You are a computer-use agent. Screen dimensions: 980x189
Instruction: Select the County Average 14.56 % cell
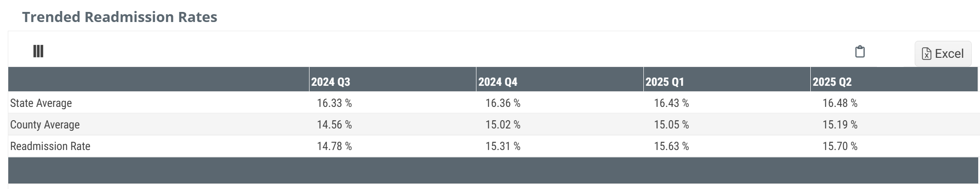click(334, 125)
